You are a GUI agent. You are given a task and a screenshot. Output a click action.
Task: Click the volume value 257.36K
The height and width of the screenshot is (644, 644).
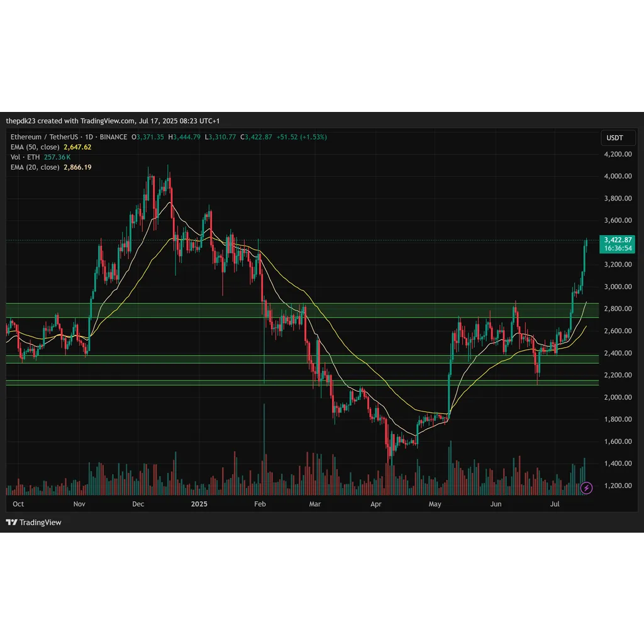[57, 157]
